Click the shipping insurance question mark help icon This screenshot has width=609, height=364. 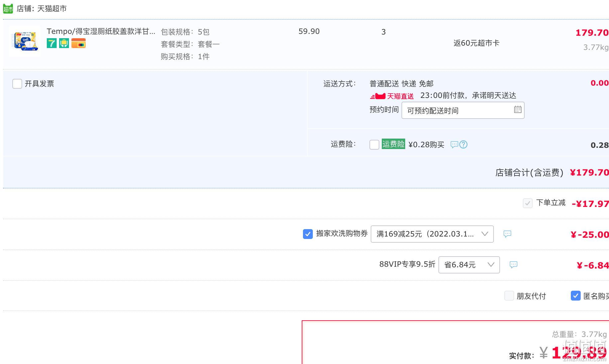point(463,144)
